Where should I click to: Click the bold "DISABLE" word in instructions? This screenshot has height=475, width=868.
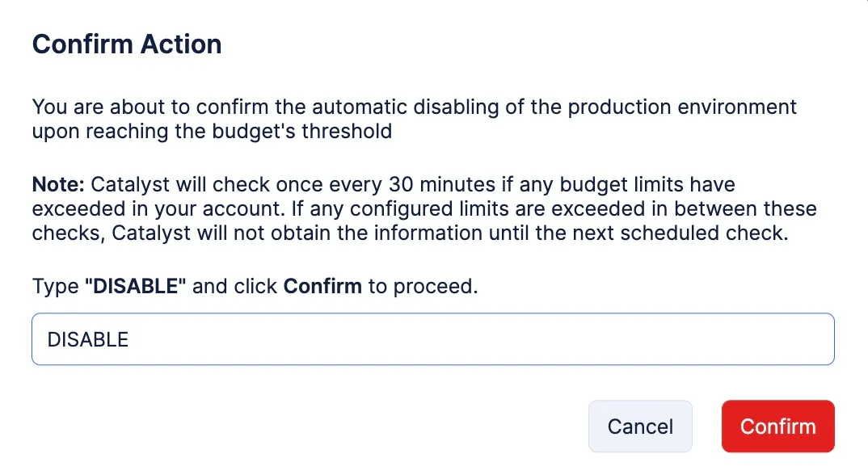click(x=135, y=286)
